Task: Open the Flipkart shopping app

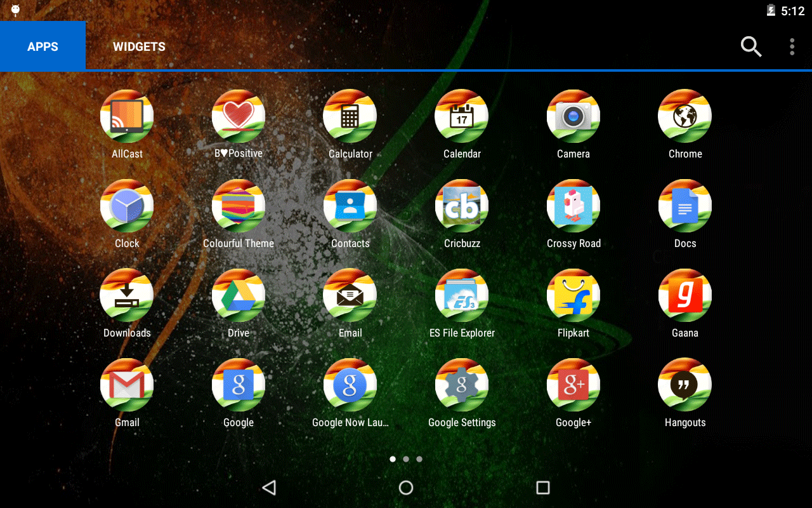Action: (x=573, y=295)
